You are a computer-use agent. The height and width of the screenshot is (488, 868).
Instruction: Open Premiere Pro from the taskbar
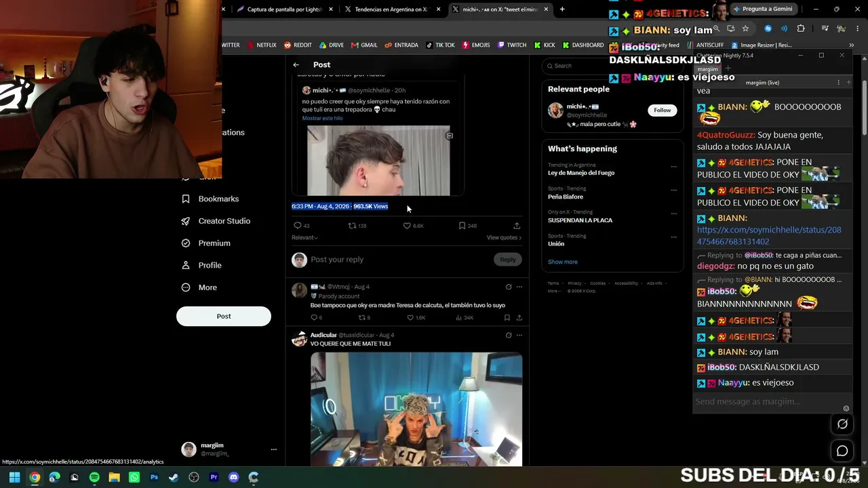pos(214,477)
